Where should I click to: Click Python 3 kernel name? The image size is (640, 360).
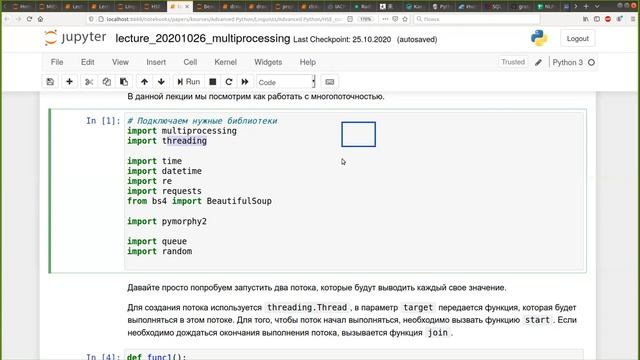(x=567, y=62)
